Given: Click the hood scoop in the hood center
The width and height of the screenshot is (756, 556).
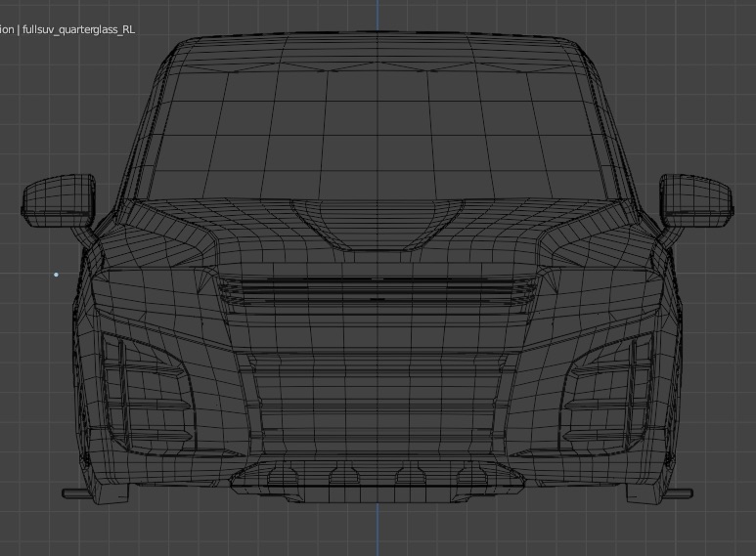Looking at the screenshot, I should (x=378, y=226).
